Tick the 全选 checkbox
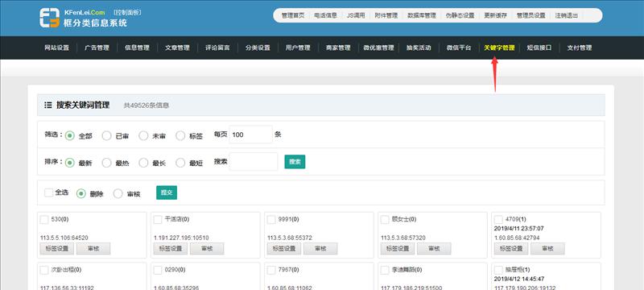644x290 pixels. tap(49, 193)
